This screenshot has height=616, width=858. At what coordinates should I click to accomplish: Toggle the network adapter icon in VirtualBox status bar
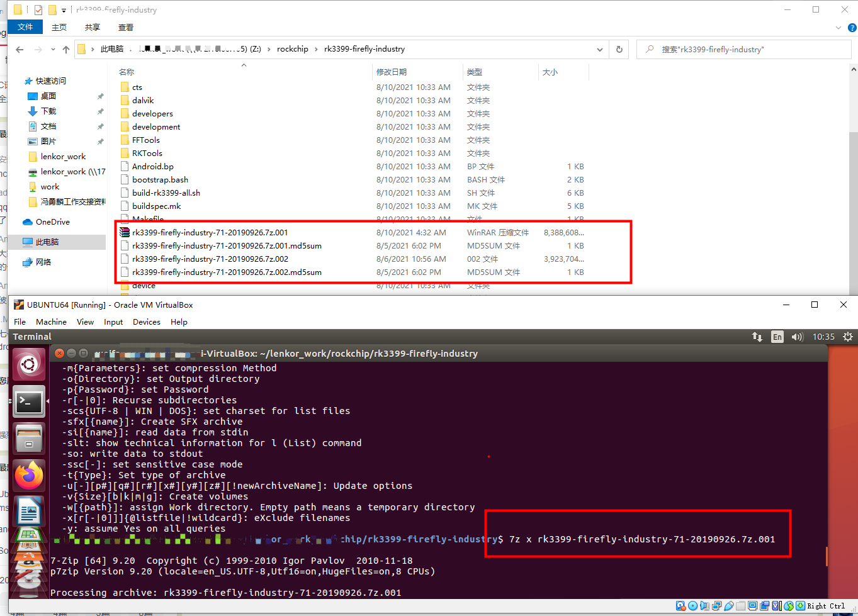point(716,605)
